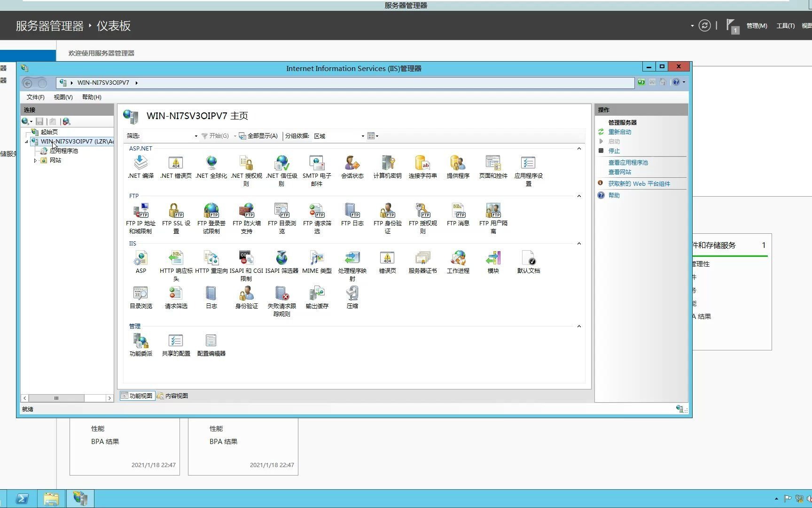Open the 帮助(H) menu

pos(92,97)
